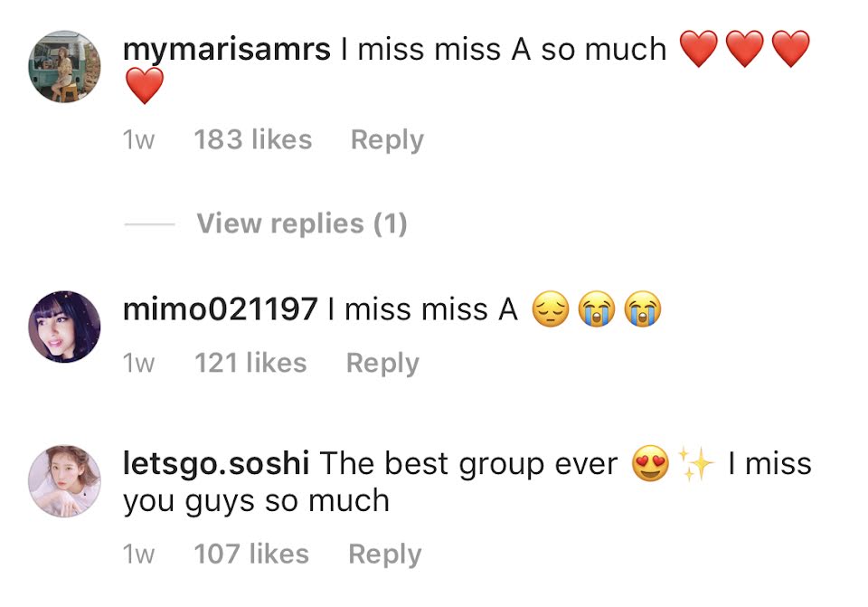Screen dimensions: 868x607
Task: Reply to letsgo.soshi comment
Action: coord(385,555)
